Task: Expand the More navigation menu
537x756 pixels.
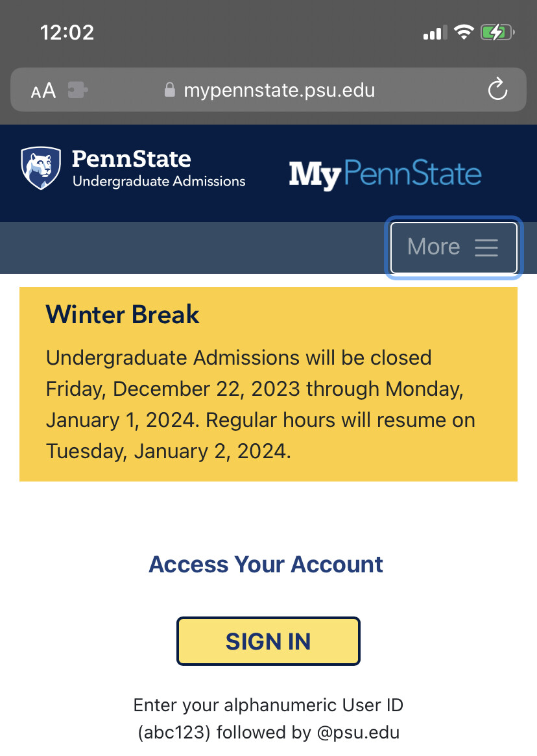Action: tap(453, 247)
